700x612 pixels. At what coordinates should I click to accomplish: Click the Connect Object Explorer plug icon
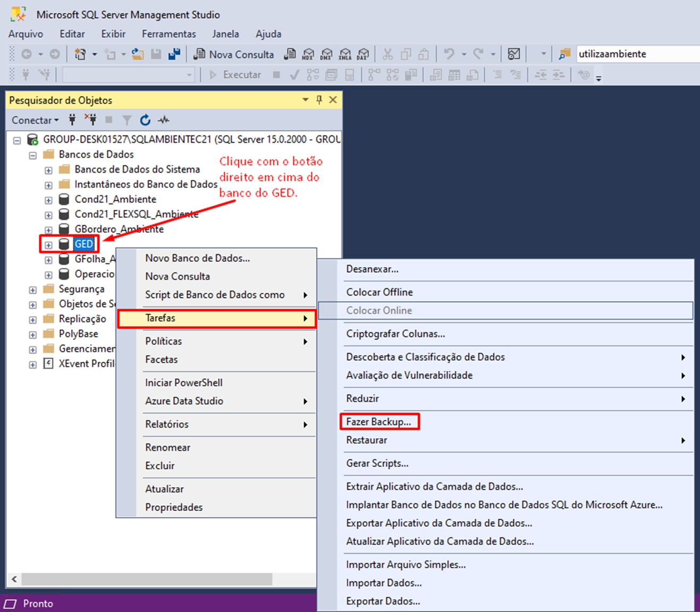(x=72, y=120)
